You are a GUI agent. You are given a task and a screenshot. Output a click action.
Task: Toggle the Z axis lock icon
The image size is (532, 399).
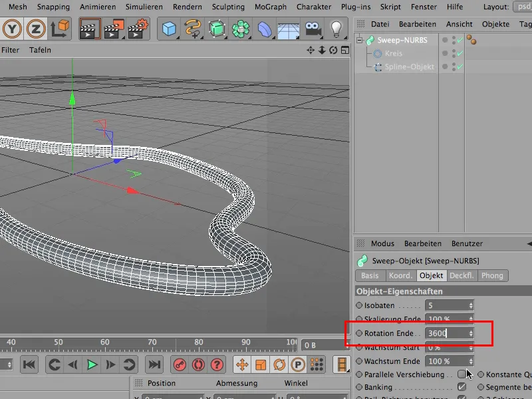36,29
